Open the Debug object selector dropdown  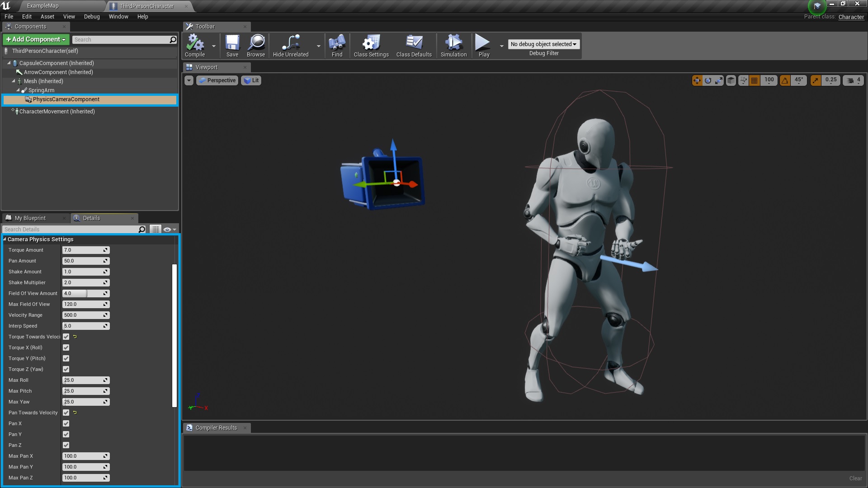pyautogui.click(x=542, y=44)
